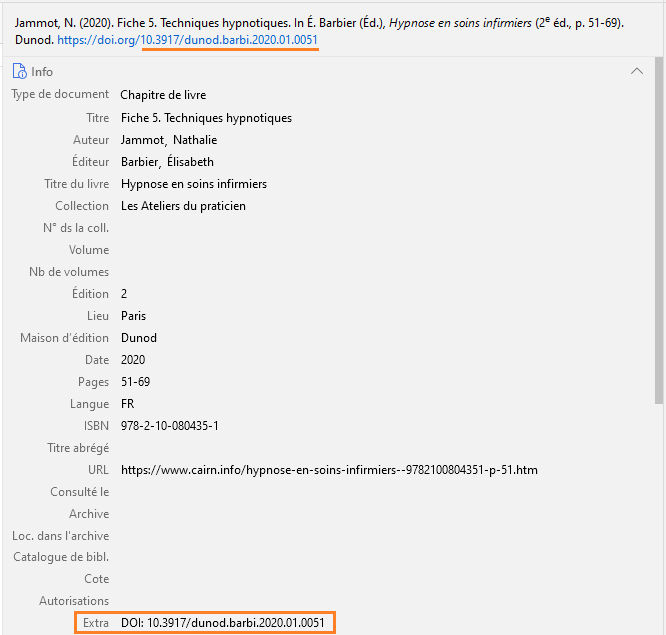Click the editor name Barbier, Élisabeth

click(167, 162)
